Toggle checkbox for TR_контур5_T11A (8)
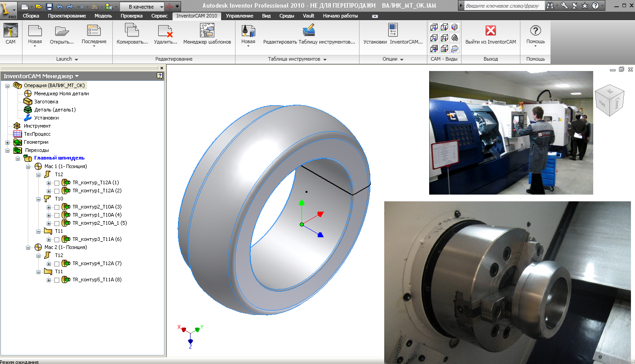The height and width of the screenshot is (364, 635). click(57, 280)
